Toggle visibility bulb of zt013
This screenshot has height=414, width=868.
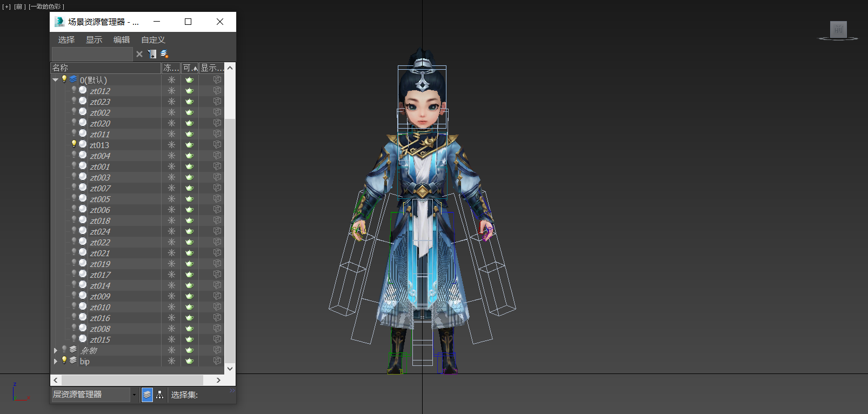[x=74, y=144]
